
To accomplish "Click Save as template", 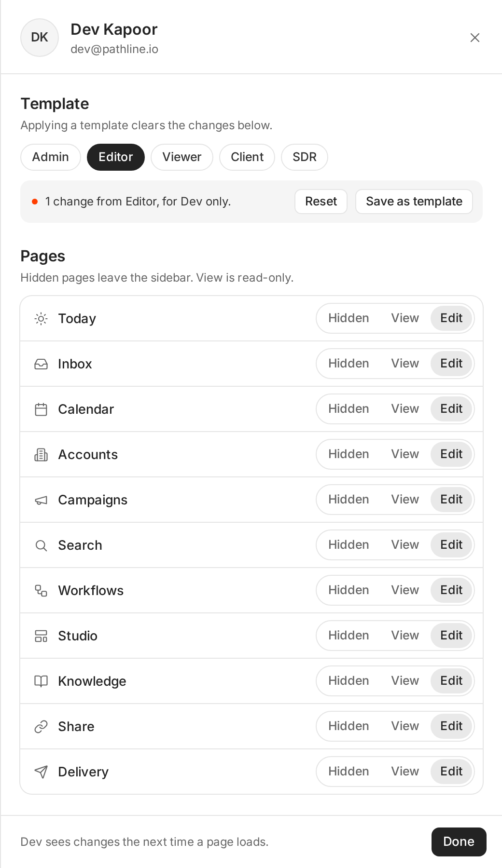I will tap(414, 202).
